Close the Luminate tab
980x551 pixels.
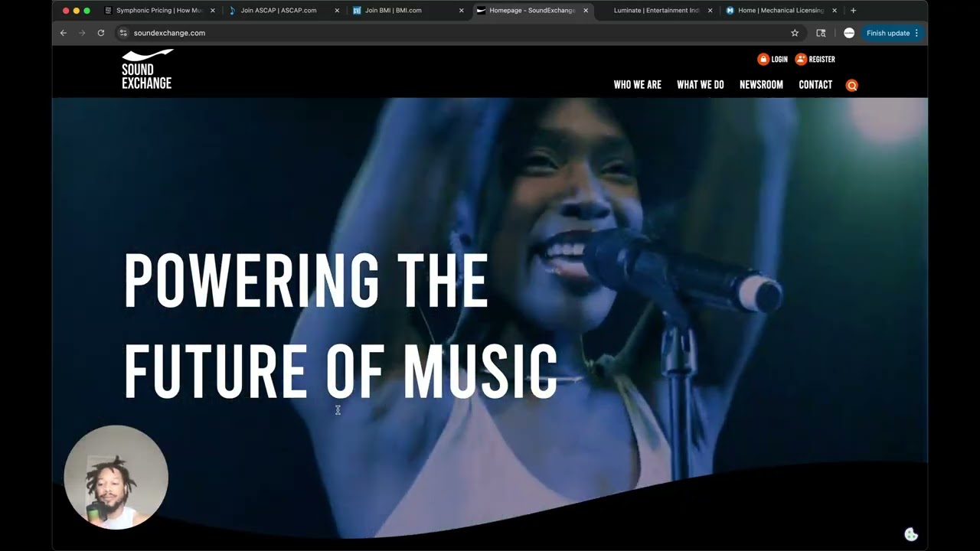click(x=710, y=11)
